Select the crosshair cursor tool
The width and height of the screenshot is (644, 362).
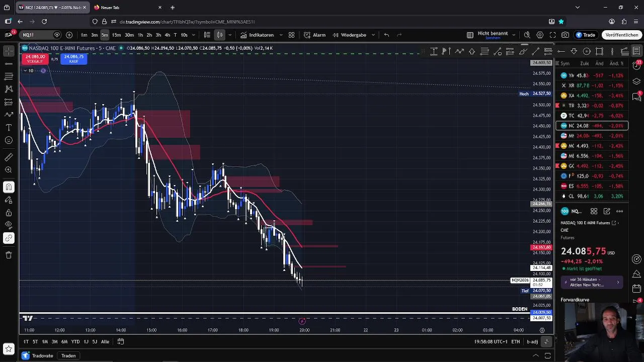point(9,51)
